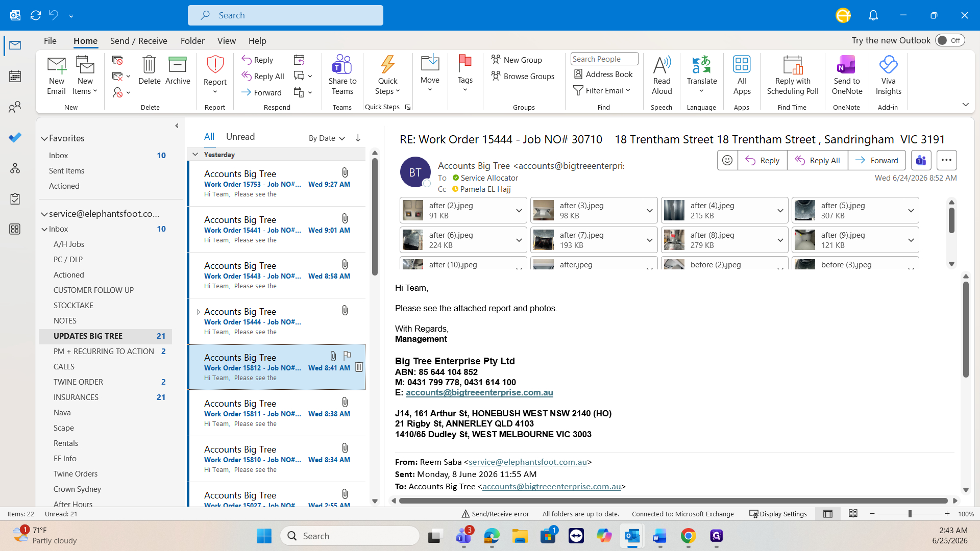This screenshot has width=980, height=551.
Task: Open the Report phishing menu
Action: coord(215,76)
